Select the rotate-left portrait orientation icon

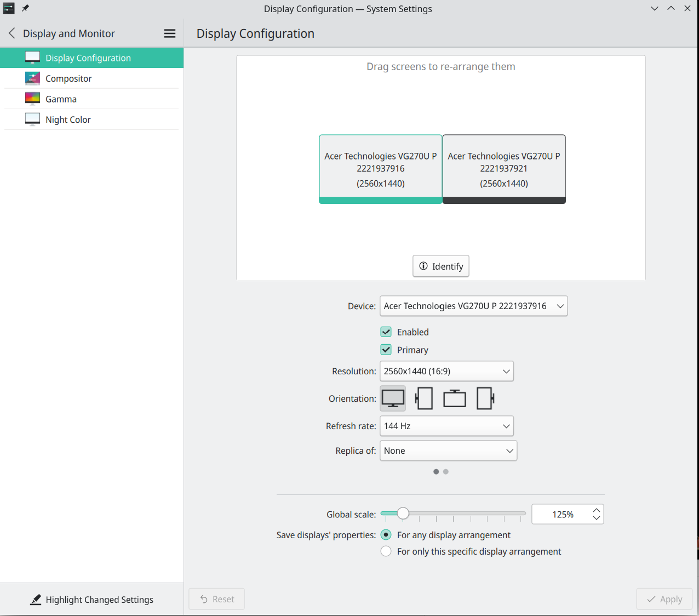(424, 398)
